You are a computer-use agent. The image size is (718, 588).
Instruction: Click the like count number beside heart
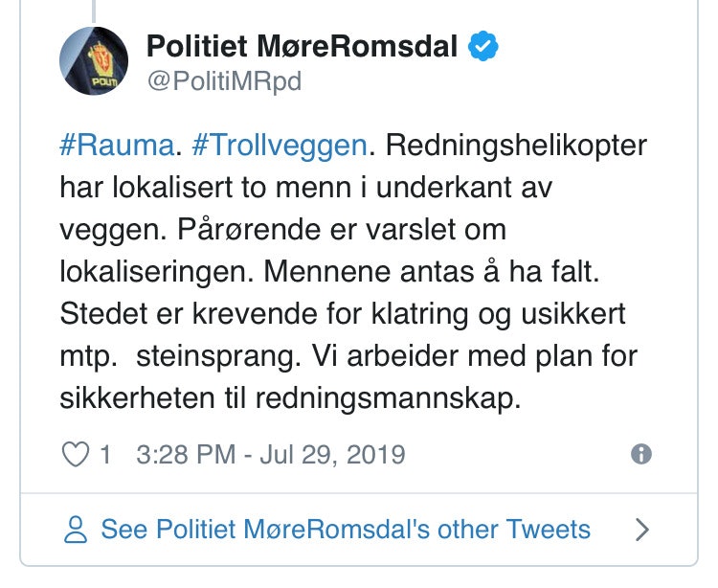[105, 454]
